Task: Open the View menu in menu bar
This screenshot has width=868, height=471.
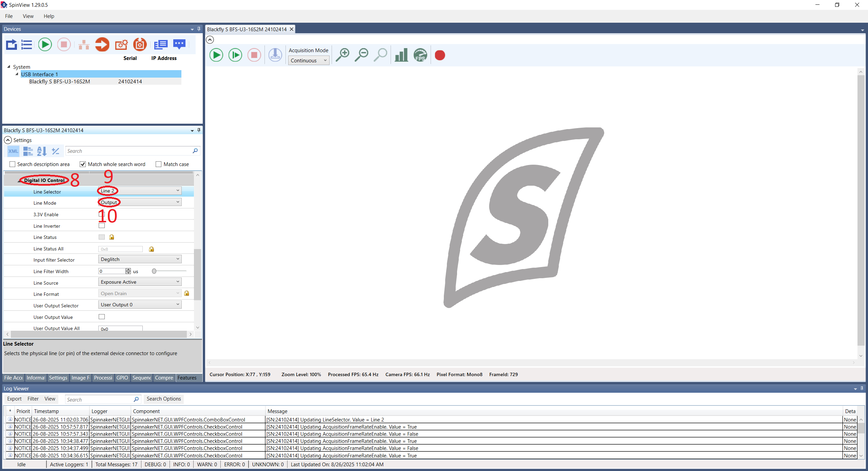Action: tap(28, 16)
